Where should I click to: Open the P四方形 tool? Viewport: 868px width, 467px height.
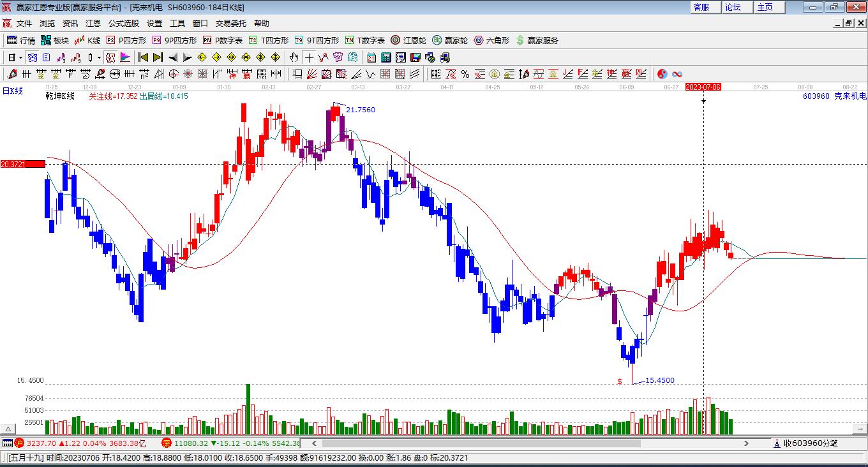click(x=126, y=40)
